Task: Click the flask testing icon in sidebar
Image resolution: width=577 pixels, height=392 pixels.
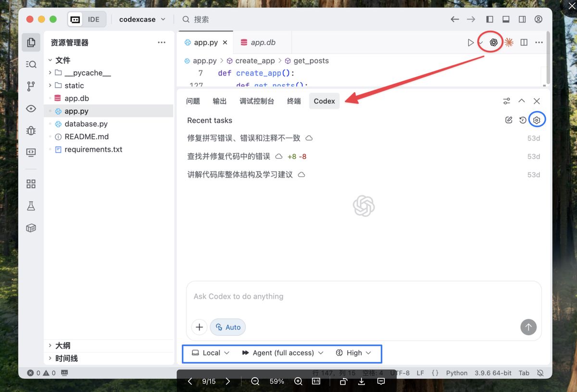Action: tap(31, 206)
